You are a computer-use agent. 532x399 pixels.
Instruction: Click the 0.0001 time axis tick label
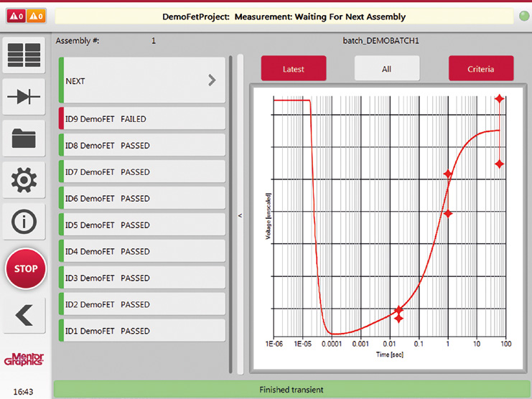[x=332, y=344]
